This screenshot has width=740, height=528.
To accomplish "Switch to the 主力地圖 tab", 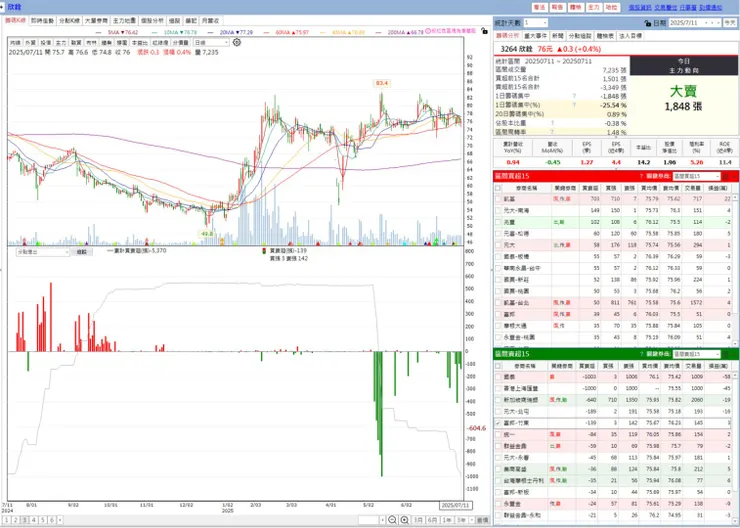I will coord(125,21).
